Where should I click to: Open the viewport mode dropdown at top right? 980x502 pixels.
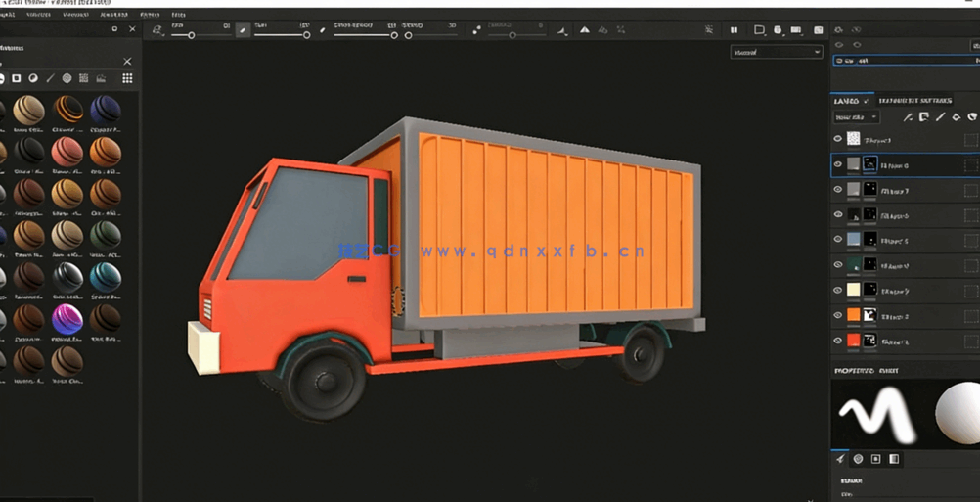[x=777, y=52]
